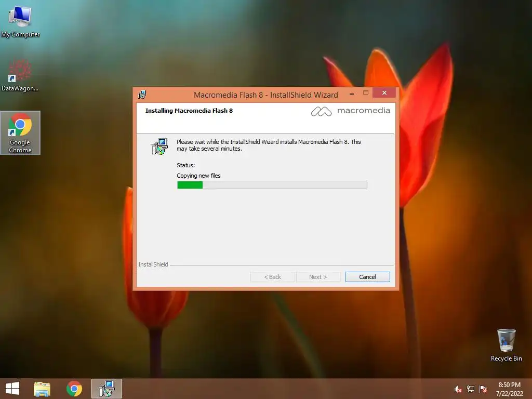Minimize the InstallShield Wizard window
The image size is (532, 399).
(x=352, y=94)
